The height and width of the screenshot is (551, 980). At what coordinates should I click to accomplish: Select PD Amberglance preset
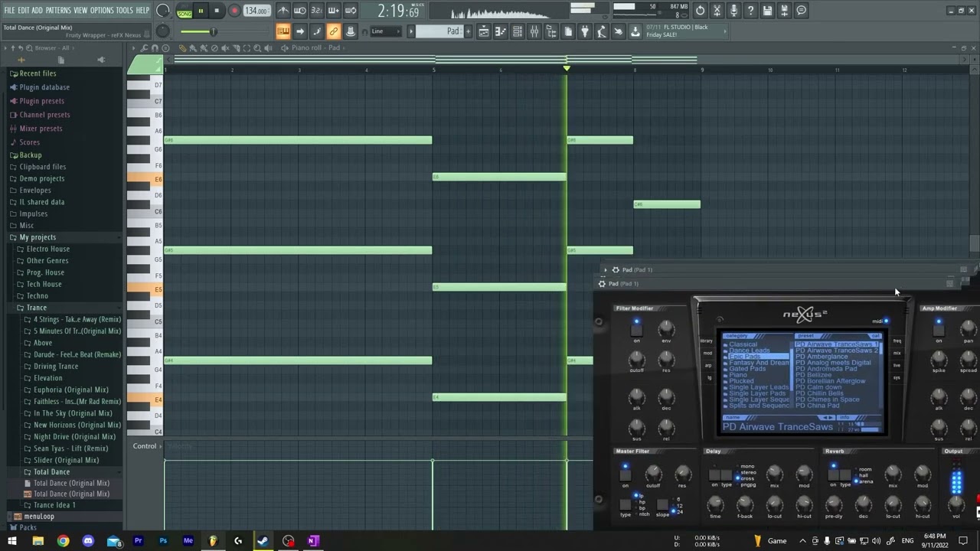click(822, 357)
